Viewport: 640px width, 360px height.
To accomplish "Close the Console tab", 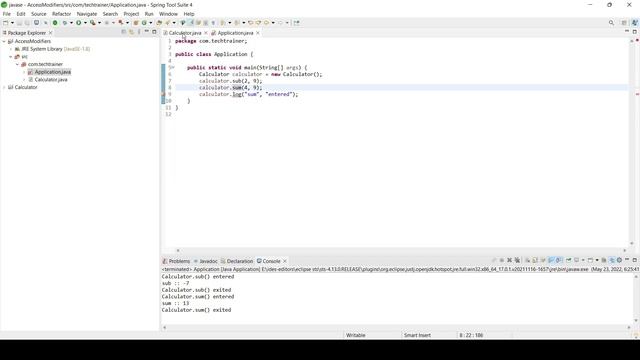I will coord(285,261).
